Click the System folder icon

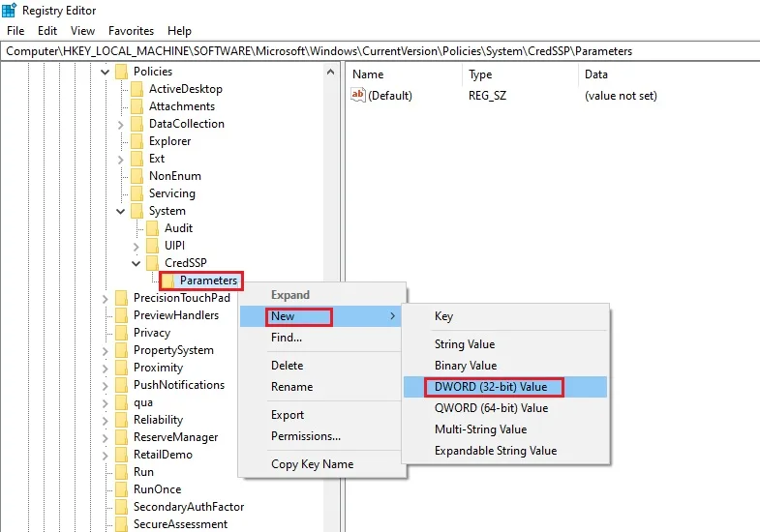[137, 211]
